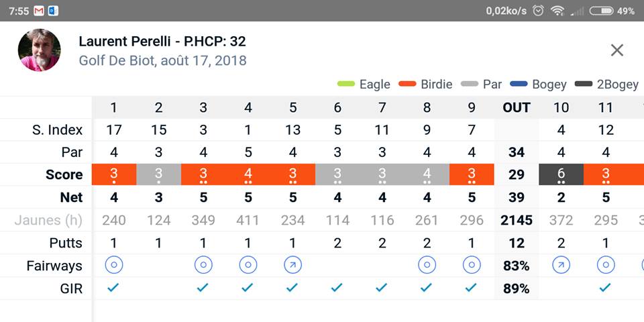The height and width of the screenshot is (322, 644).
Task: Select the fairway hit icon for hole 1
Action: (114, 266)
